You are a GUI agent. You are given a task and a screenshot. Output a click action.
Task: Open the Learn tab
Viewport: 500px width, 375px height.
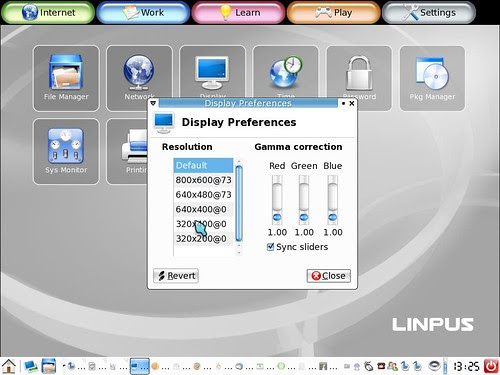click(238, 12)
